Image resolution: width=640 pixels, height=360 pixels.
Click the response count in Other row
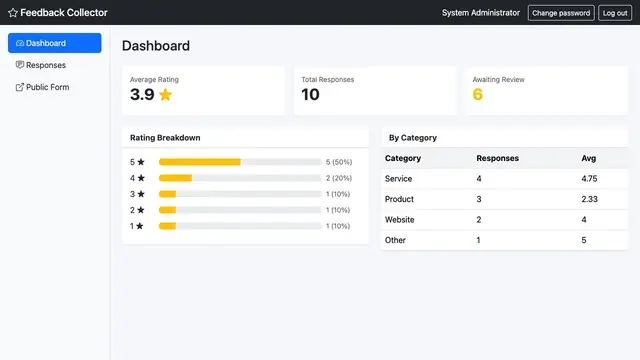pyautogui.click(x=478, y=240)
